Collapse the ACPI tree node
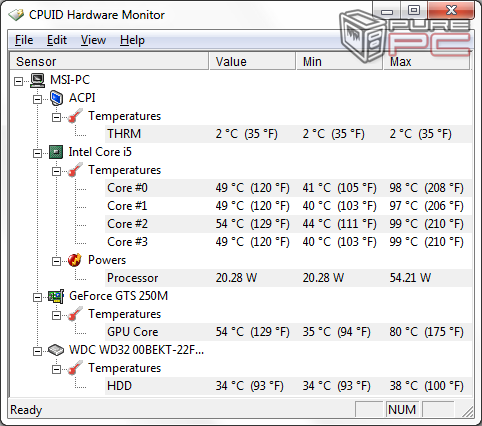 [x=37, y=99]
